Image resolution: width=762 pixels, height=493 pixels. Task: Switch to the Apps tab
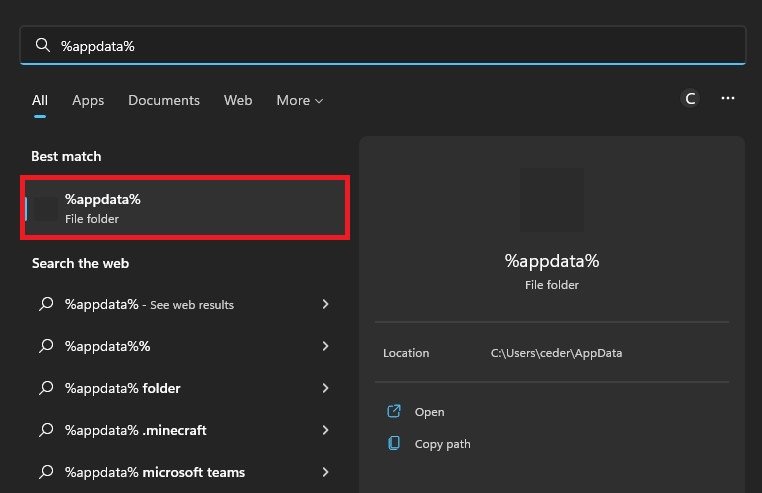pos(88,100)
